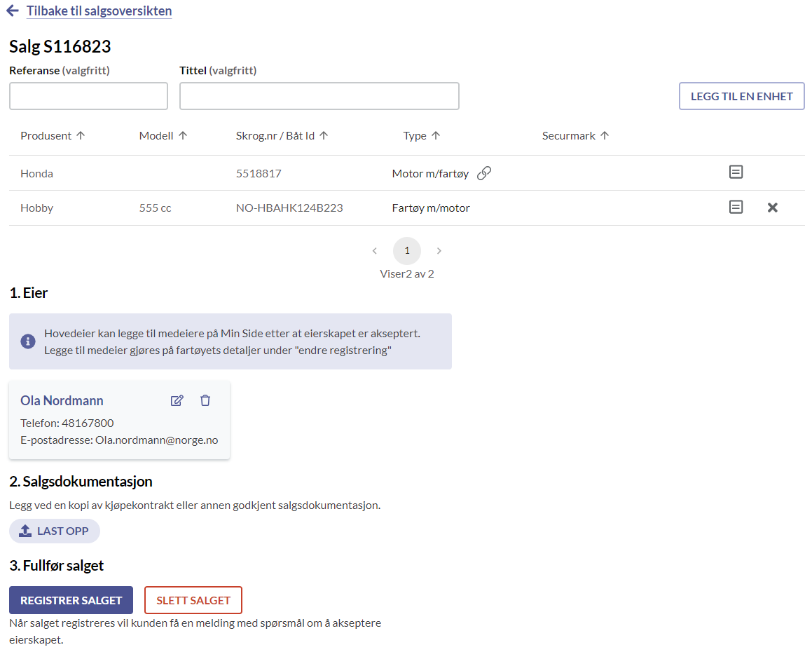The height and width of the screenshot is (652, 812).
Task: Open the details icon on the Honda row
Action: click(736, 172)
